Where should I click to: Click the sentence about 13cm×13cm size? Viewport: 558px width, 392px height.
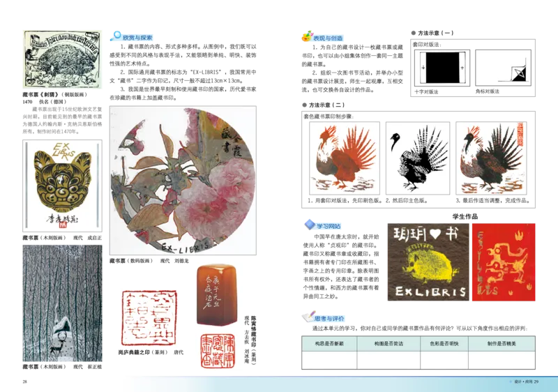click(183, 76)
